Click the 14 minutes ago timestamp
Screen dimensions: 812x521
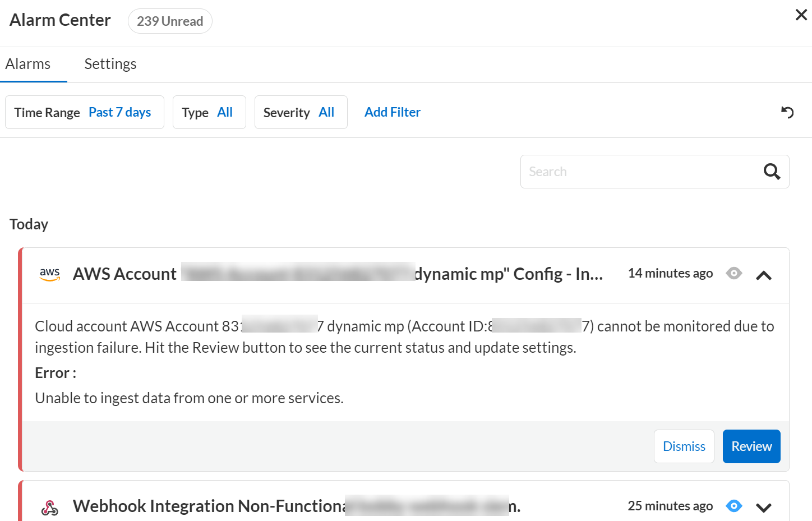tap(670, 273)
